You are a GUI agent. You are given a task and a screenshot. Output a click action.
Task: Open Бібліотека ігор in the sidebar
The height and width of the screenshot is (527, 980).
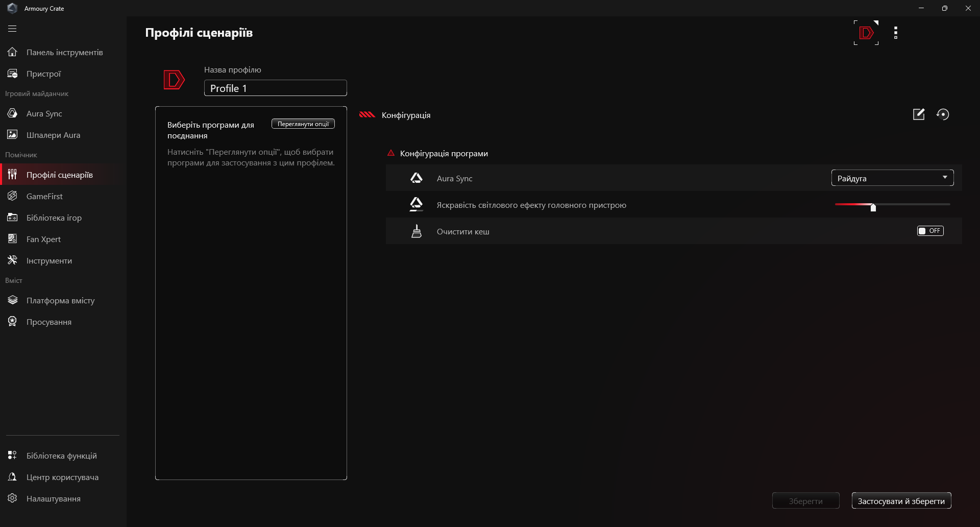point(54,218)
